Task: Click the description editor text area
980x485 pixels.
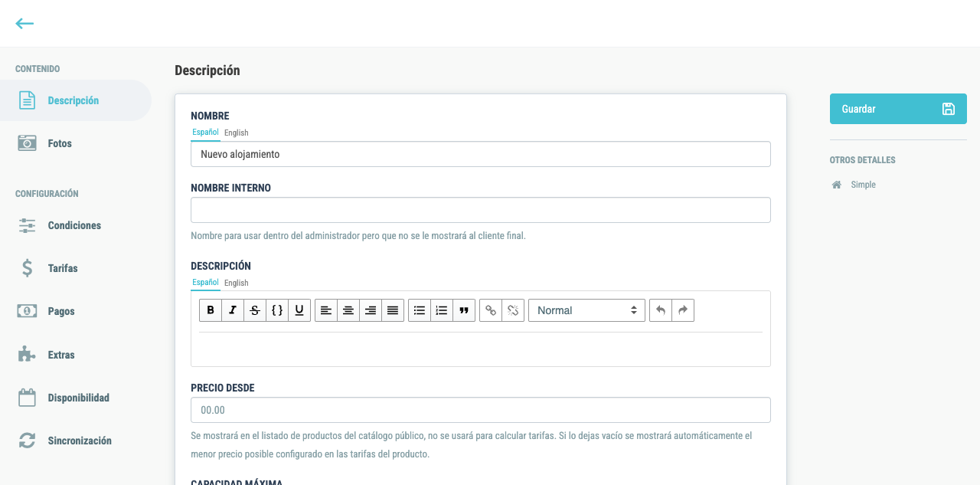Action: point(481,349)
